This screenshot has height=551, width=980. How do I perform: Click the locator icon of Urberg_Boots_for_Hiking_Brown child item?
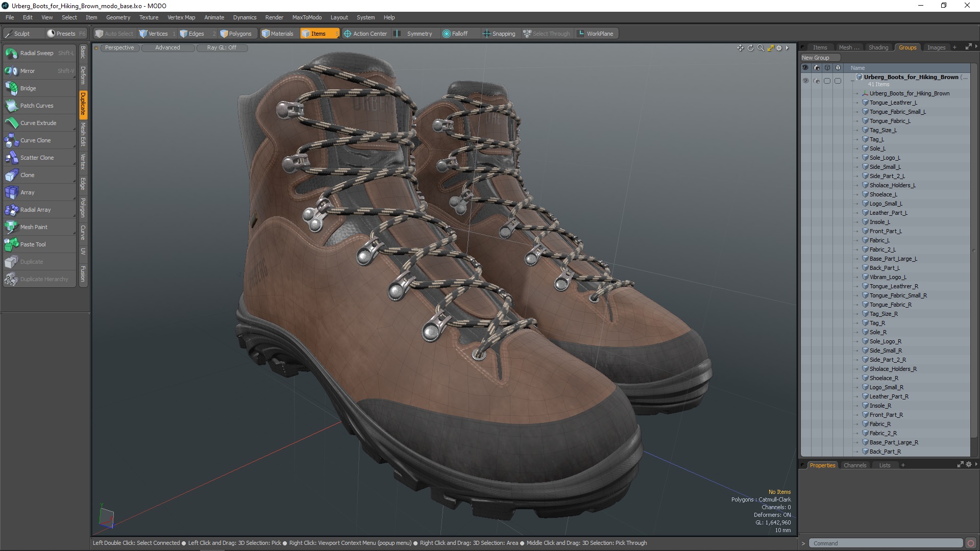(x=866, y=93)
